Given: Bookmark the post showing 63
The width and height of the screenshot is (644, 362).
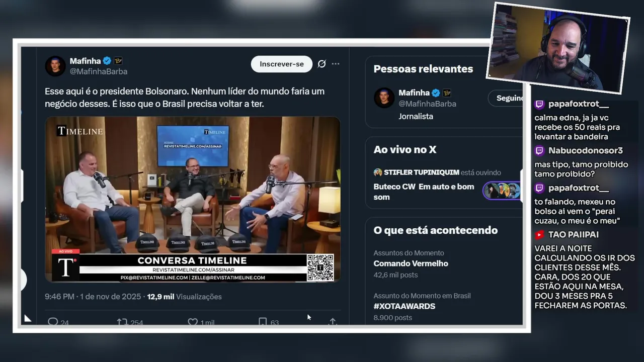Looking at the screenshot, I should click(x=263, y=322).
